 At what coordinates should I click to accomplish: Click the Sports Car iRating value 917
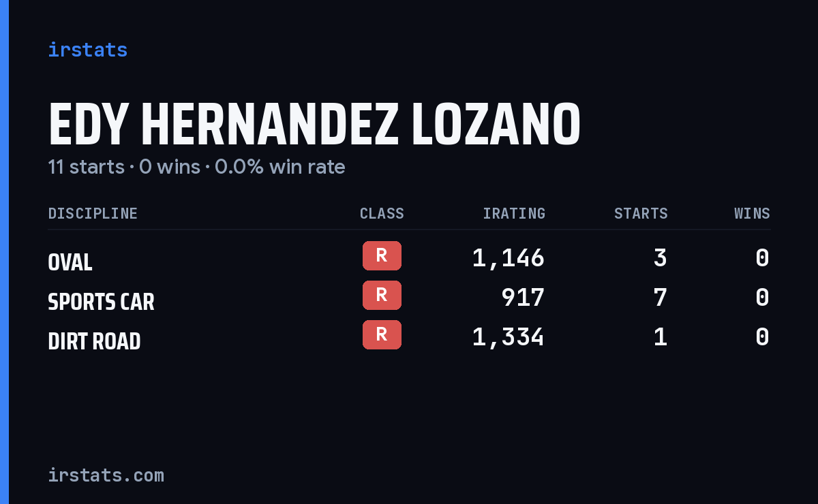coord(523,297)
